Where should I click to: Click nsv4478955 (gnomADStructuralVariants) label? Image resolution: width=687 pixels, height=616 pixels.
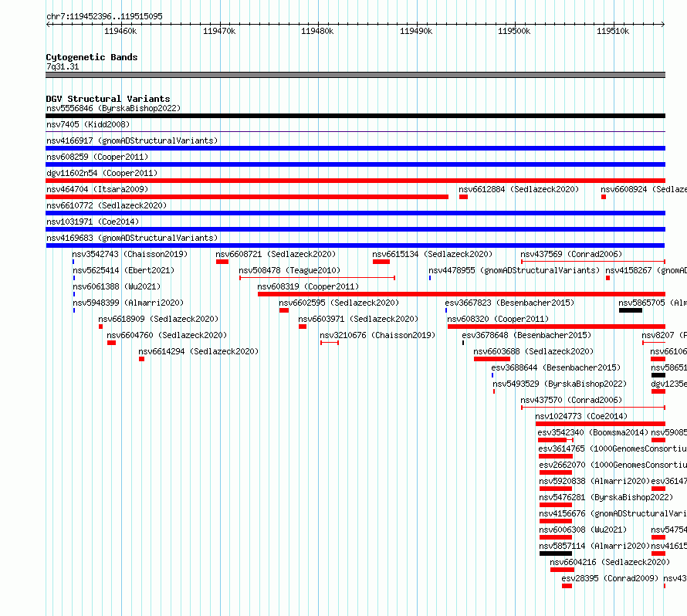[x=514, y=270]
